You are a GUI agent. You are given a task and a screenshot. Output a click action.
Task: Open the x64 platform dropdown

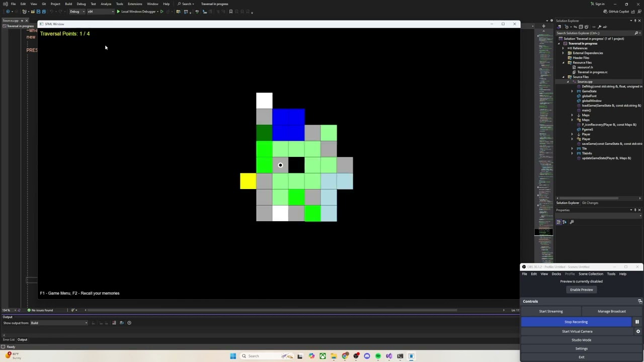(x=101, y=12)
